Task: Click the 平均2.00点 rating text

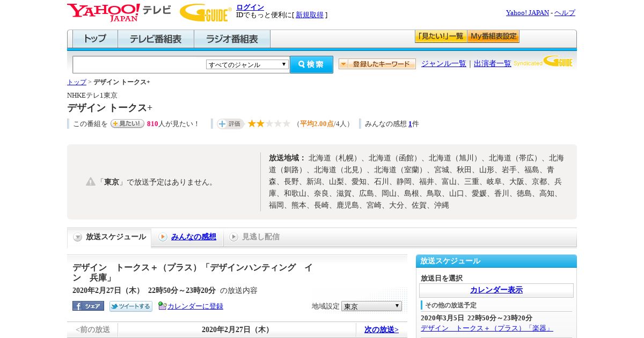Action: [317, 124]
